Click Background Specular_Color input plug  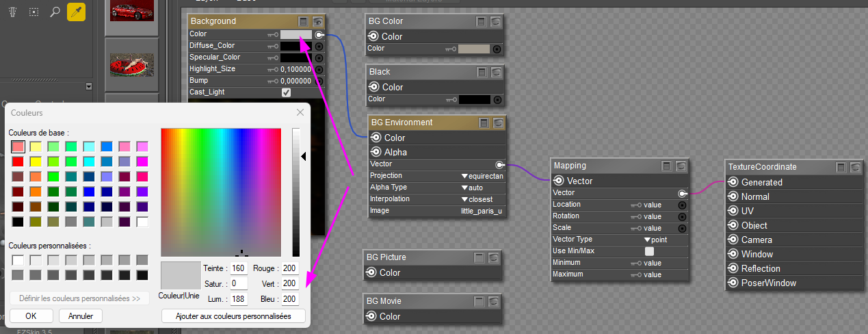tap(319, 57)
